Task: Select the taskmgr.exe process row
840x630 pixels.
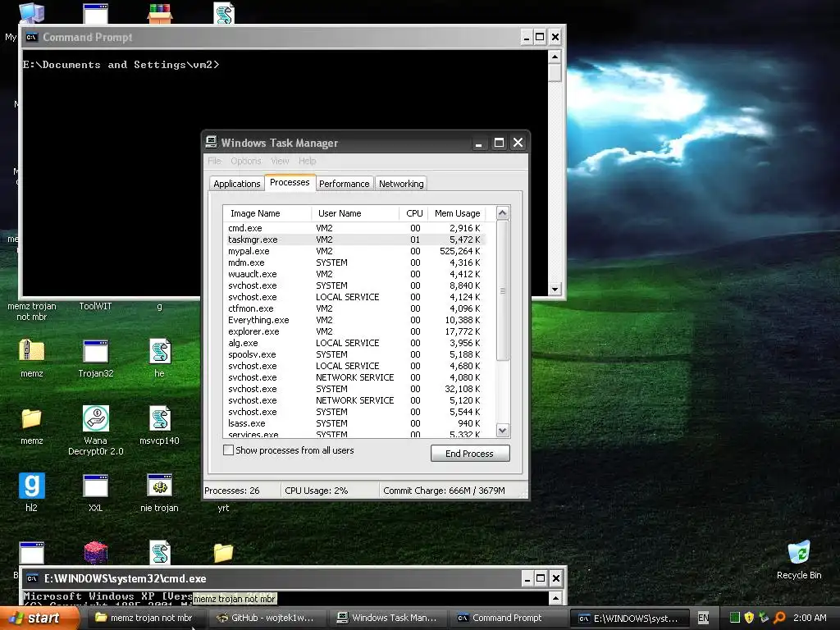Action: point(354,240)
